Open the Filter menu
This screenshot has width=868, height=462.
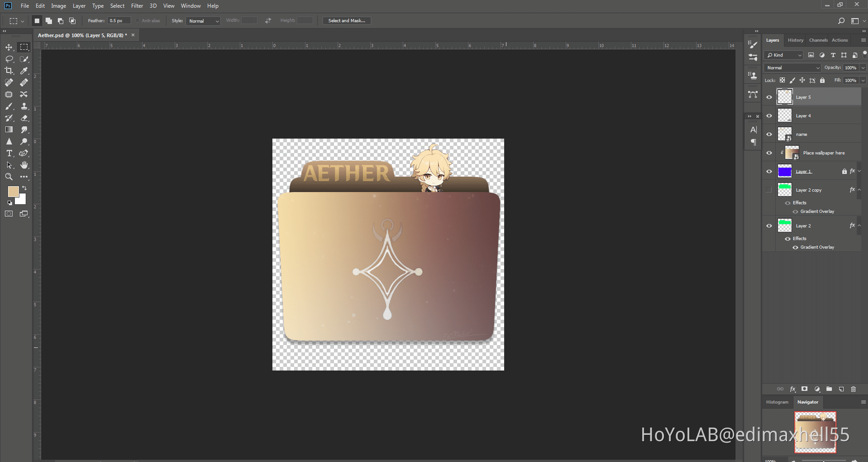pos(137,6)
